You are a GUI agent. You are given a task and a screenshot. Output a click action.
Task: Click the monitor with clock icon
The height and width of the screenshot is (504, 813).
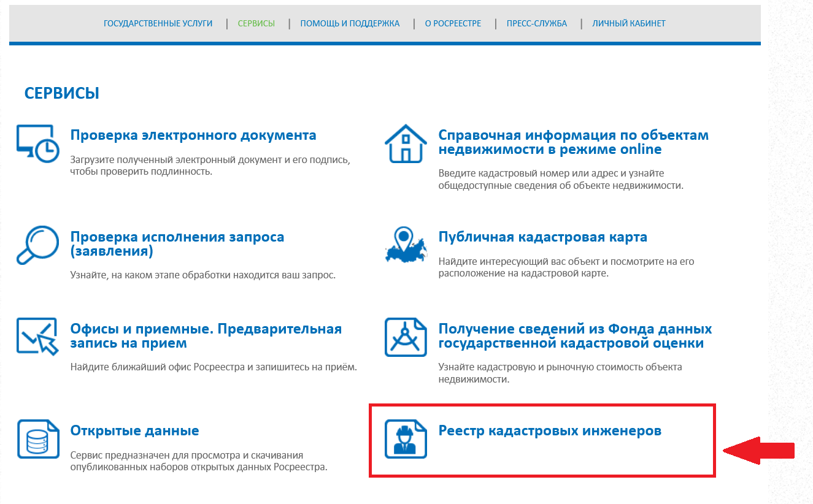point(38,143)
